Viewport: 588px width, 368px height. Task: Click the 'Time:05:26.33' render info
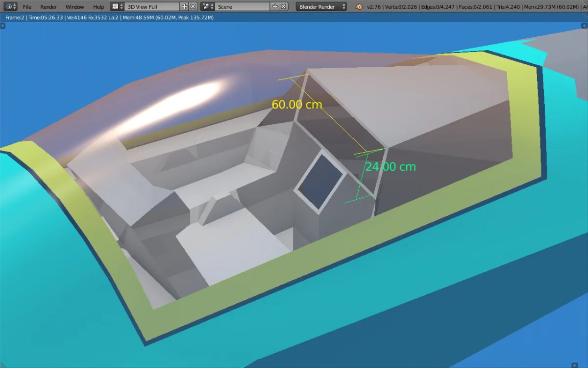pyautogui.click(x=47, y=18)
